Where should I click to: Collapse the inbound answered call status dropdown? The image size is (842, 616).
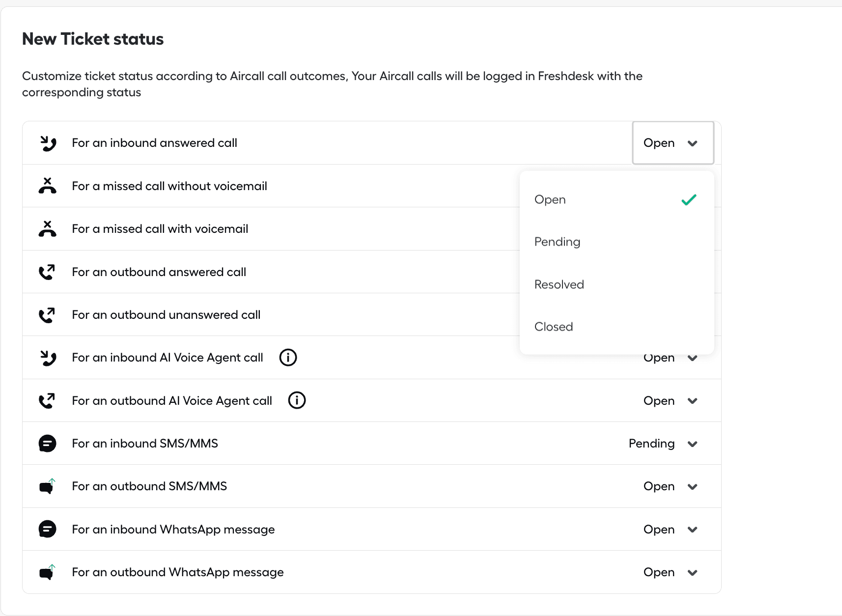tap(673, 143)
